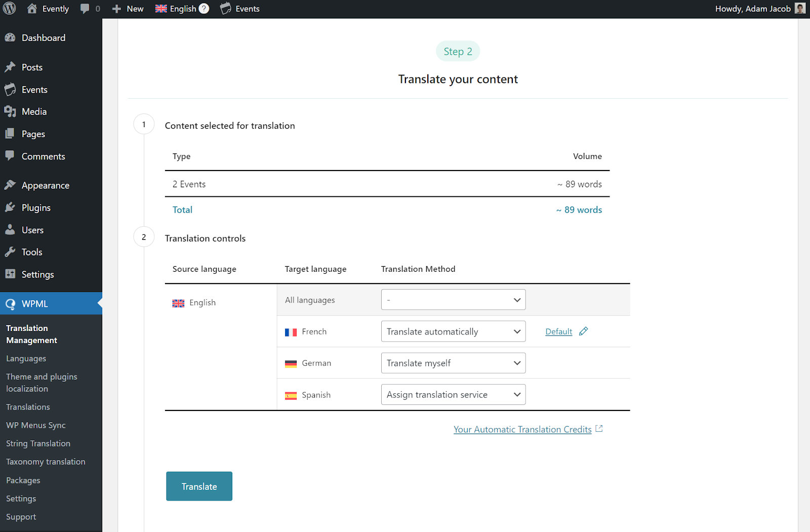Viewport: 810px width, 532px height.
Task: Click the pencil icon next to Default
Action: (583, 331)
